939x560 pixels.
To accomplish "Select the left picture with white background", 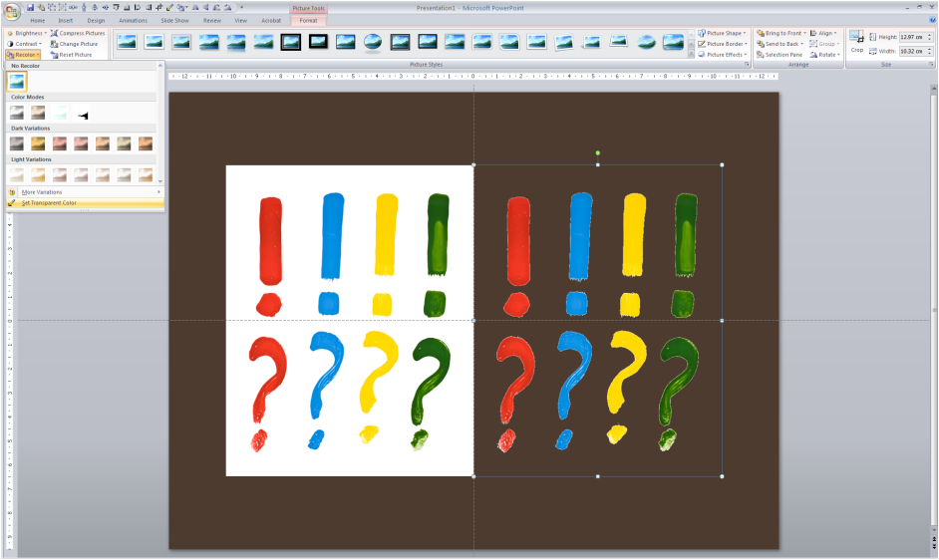I will click(x=350, y=321).
